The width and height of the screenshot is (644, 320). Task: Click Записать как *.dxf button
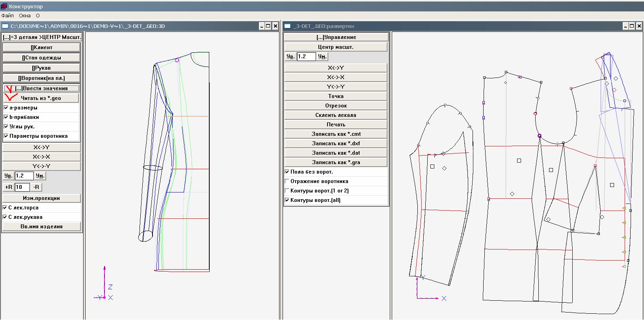336,143
